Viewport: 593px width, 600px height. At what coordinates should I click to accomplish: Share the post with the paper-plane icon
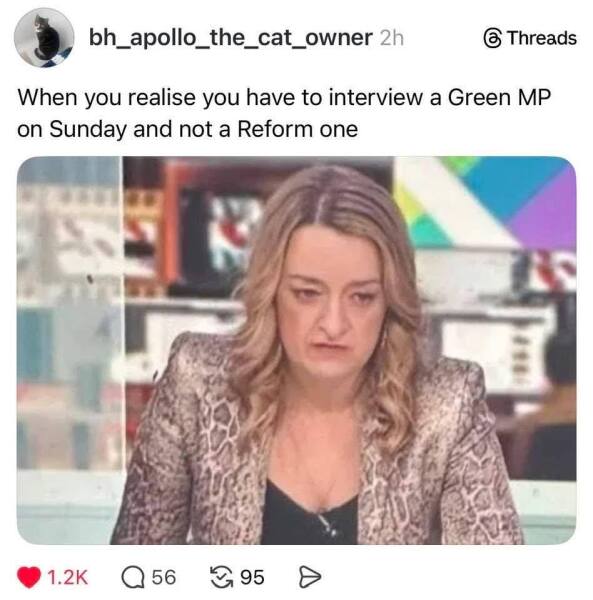[x=310, y=577]
